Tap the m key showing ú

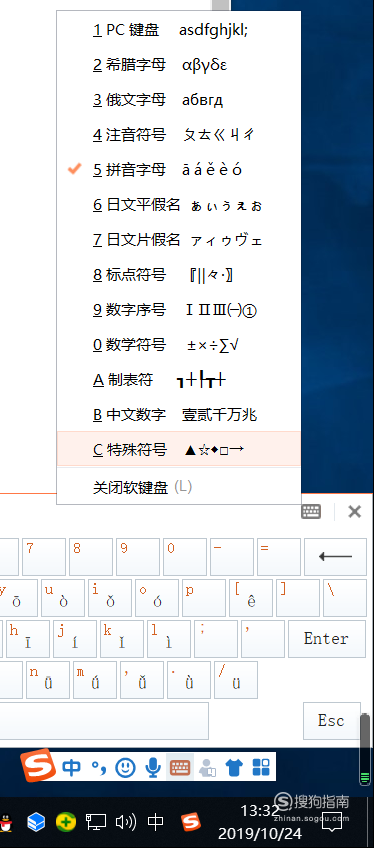click(x=95, y=680)
